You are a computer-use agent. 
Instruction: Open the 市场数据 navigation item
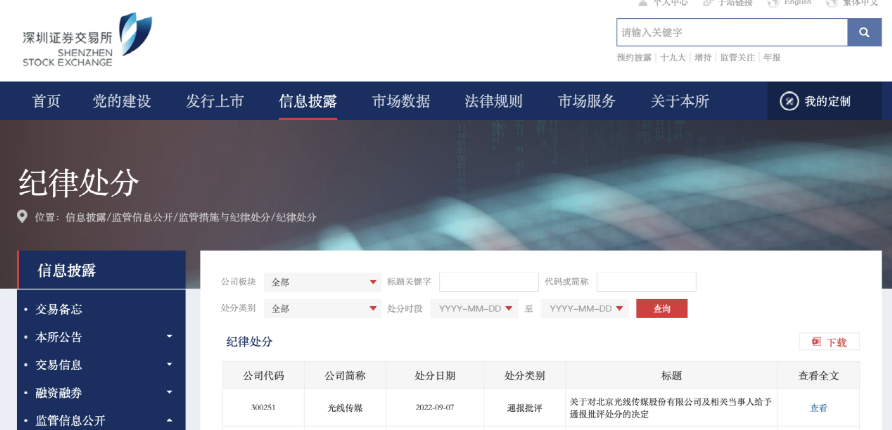point(401,101)
